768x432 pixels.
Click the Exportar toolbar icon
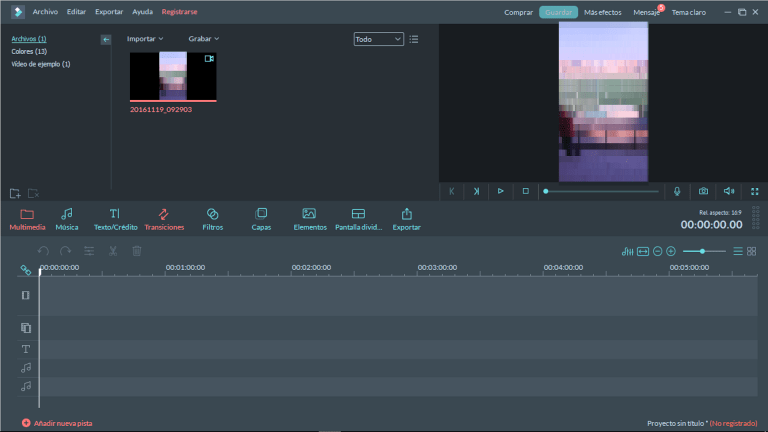[407, 219]
